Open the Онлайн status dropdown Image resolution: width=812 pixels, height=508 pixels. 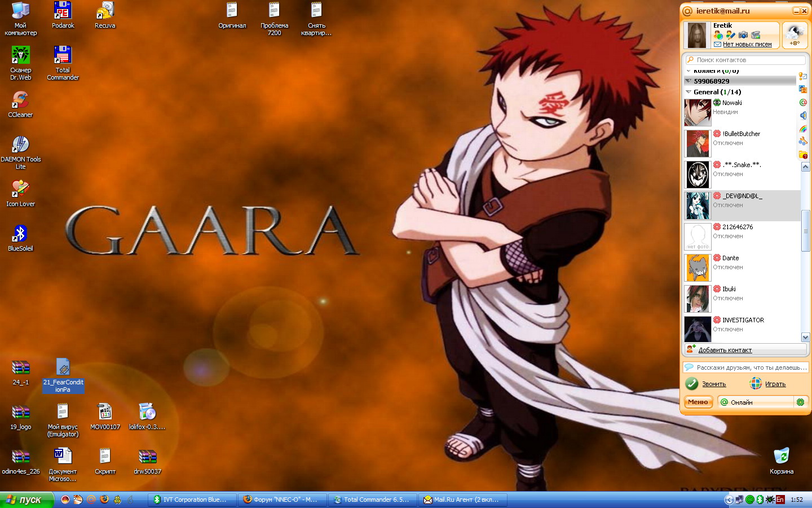(756, 402)
